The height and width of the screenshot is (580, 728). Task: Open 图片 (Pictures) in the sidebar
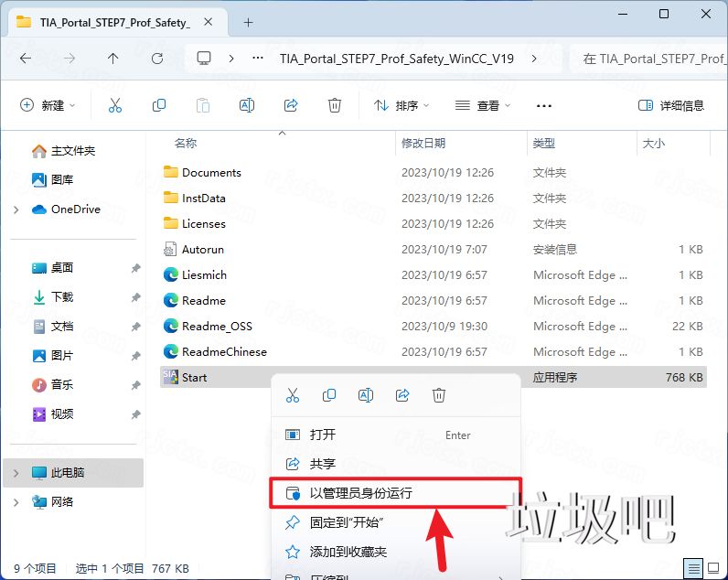(52, 356)
